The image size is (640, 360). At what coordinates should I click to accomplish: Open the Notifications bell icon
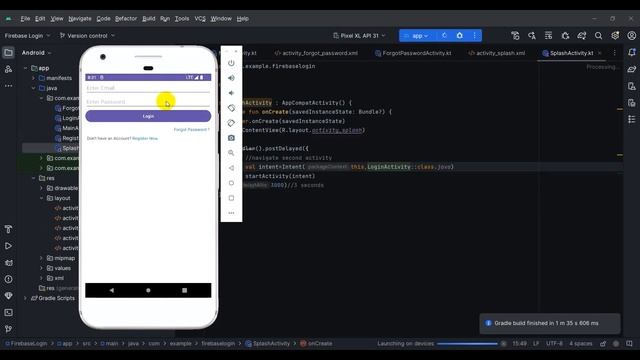click(632, 53)
